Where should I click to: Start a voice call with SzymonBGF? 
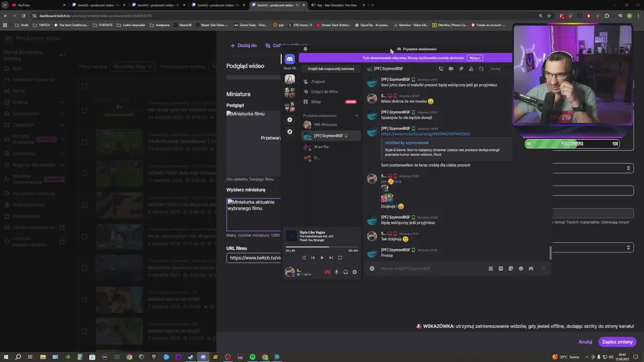pos(441,68)
